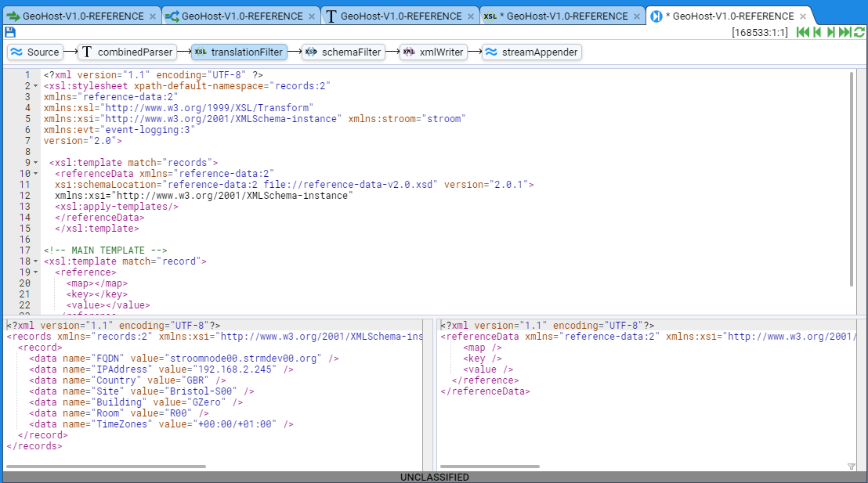The image size is (868, 483).
Task: Collapse the records template fold on line 9
Action: click(36, 163)
